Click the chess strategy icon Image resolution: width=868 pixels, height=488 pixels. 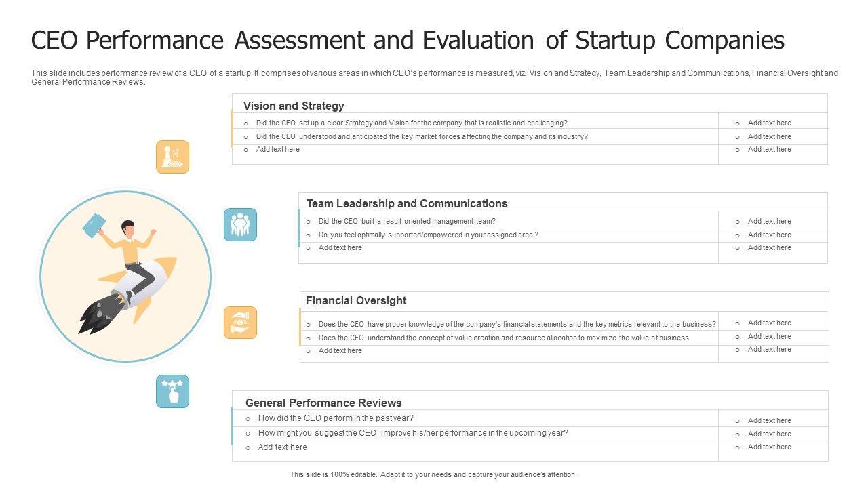point(172,157)
